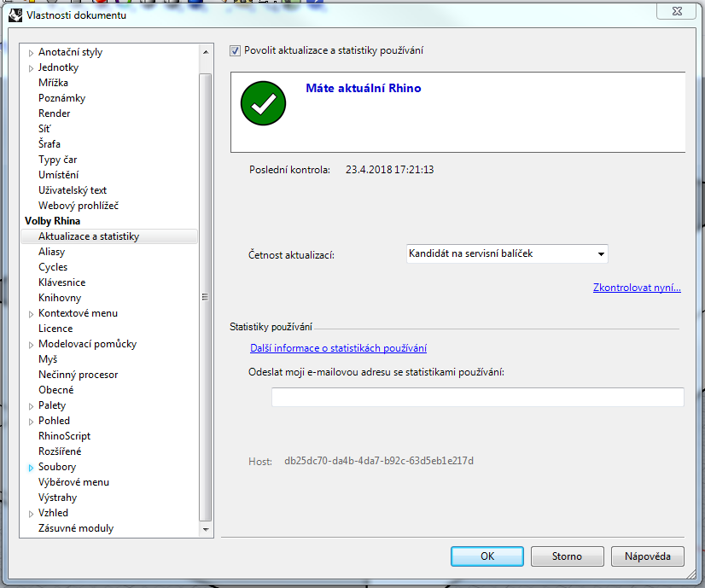Viewport: 705px width, 588px height.
Task: Expand the Palety tree node
Action: (31, 406)
